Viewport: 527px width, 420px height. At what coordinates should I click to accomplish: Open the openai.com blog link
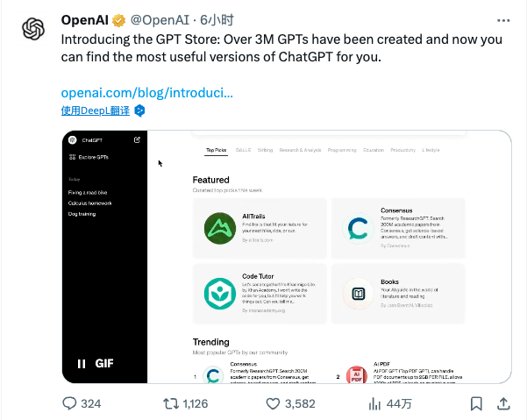147,92
